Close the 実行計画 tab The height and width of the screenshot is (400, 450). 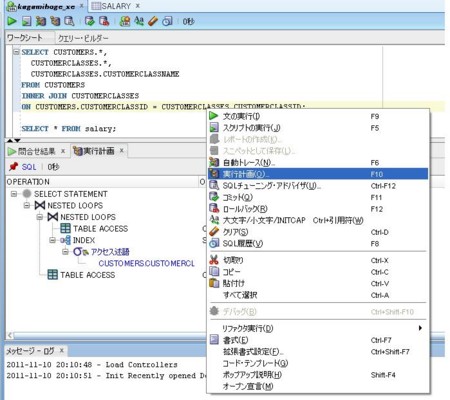click(x=122, y=151)
